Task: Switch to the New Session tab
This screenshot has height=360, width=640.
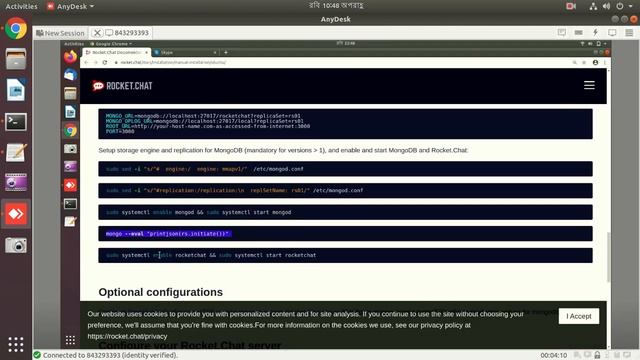Action: tap(60, 33)
